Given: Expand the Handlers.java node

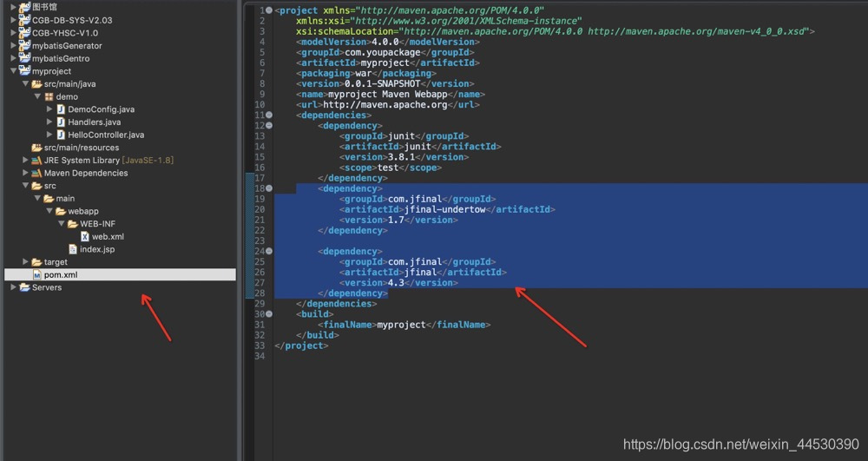Looking at the screenshot, I should point(49,122).
